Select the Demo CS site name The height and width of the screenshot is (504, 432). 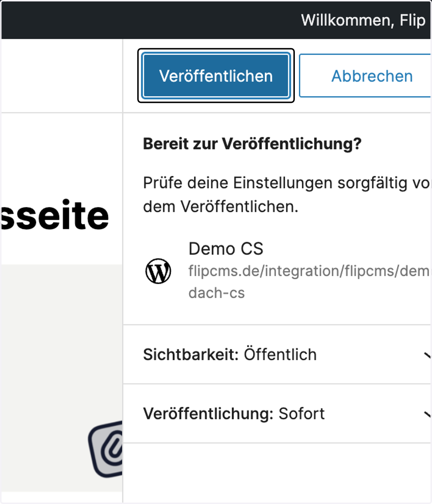(226, 249)
